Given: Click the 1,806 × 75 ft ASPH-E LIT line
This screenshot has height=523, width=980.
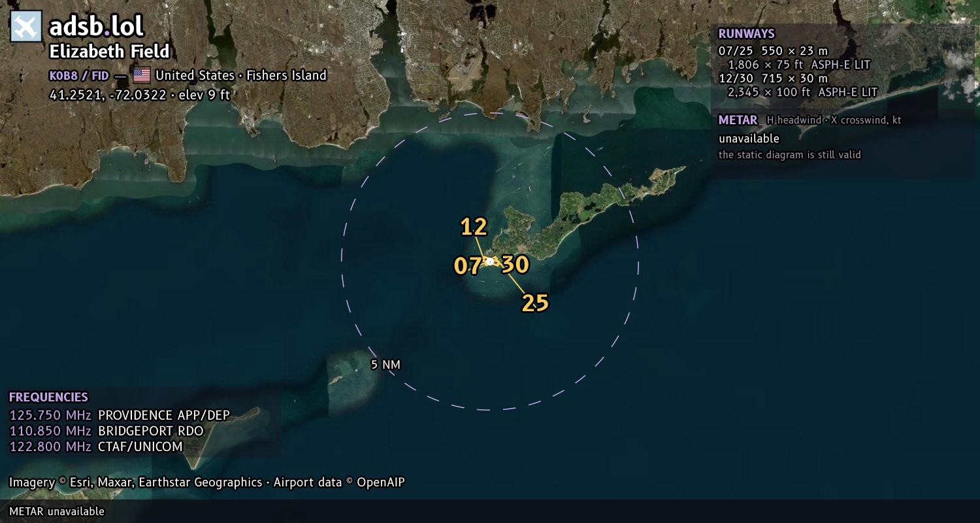Looking at the screenshot, I should click(799, 65).
